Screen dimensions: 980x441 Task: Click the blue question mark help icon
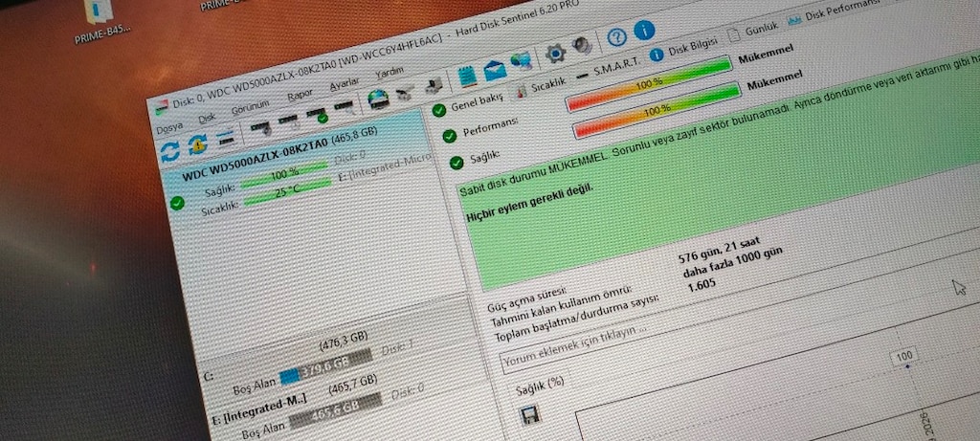(617, 37)
